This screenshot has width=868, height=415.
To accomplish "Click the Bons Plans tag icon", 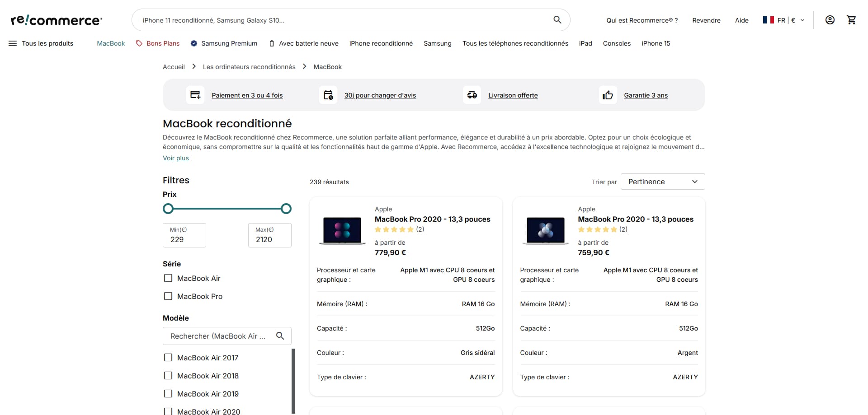I will [x=139, y=43].
